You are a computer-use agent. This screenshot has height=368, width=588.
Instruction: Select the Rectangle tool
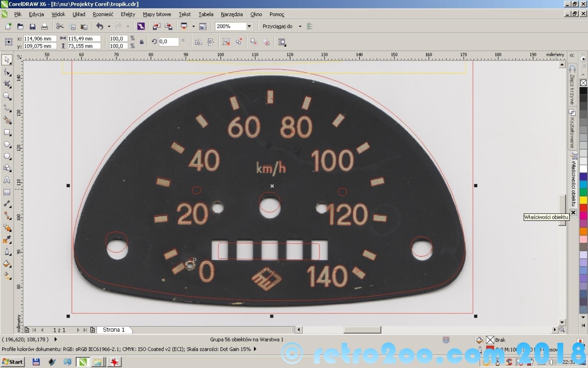point(7,133)
